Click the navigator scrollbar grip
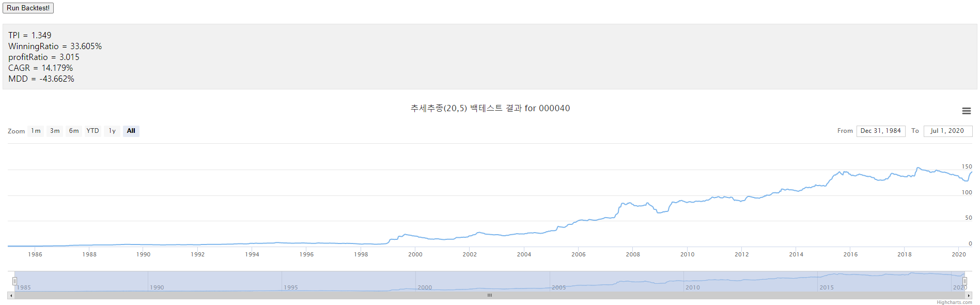The width and height of the screenshot is (980, 305). (x=490, y=295)
